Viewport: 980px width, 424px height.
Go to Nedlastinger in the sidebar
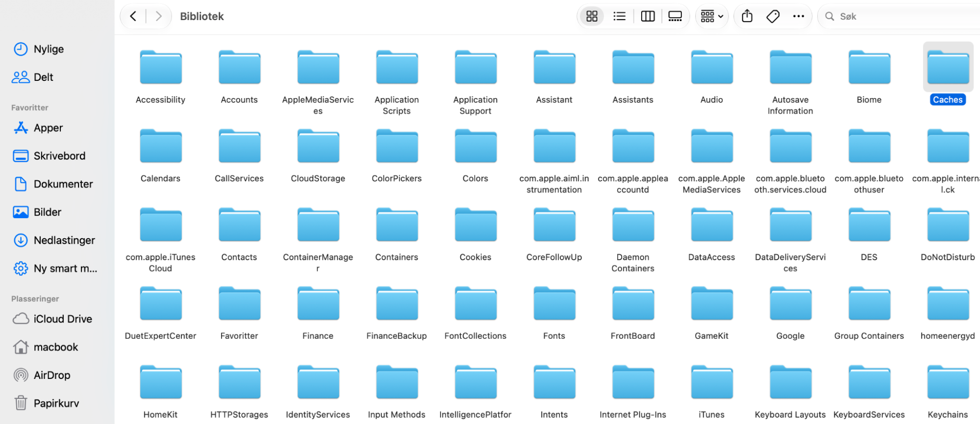(57, 240)
